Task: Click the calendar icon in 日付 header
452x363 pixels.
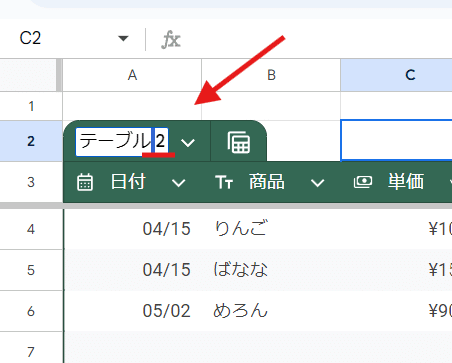Action: 85,182
